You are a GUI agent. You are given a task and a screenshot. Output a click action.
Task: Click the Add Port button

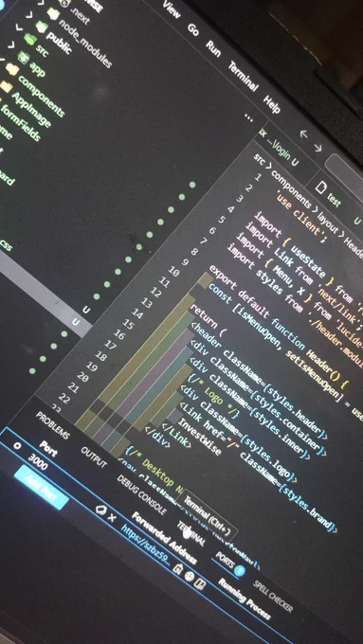click(x=41, y=487)
